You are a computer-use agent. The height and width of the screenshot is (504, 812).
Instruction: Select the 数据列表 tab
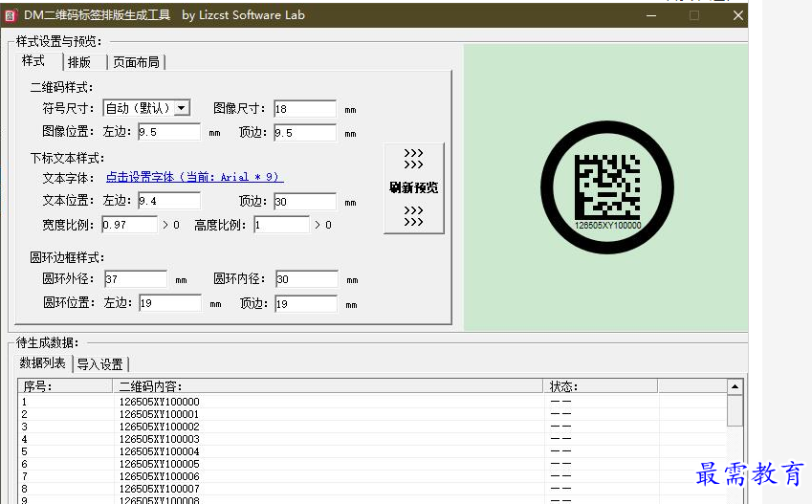(42, 363)
